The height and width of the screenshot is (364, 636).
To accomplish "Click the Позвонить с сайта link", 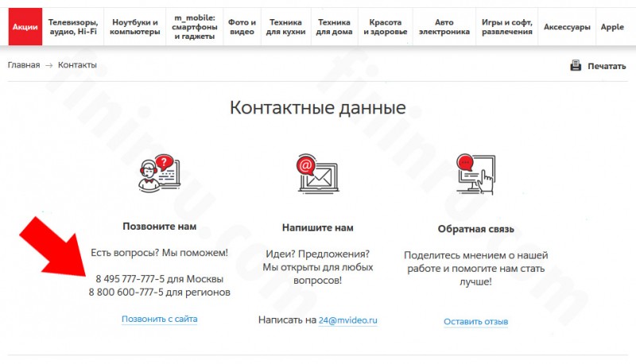I will click(x=160, y=319).
